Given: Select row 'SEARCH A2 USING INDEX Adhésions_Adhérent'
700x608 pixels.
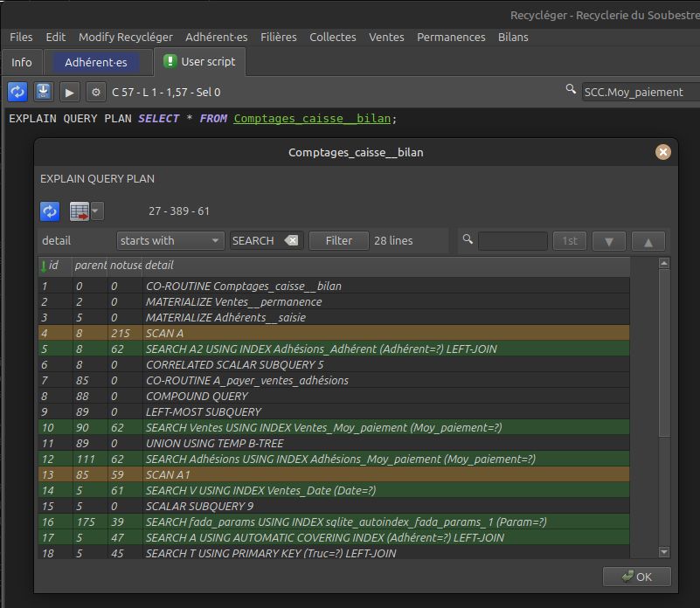Looking at the screenshot, I should coord(334,349).
